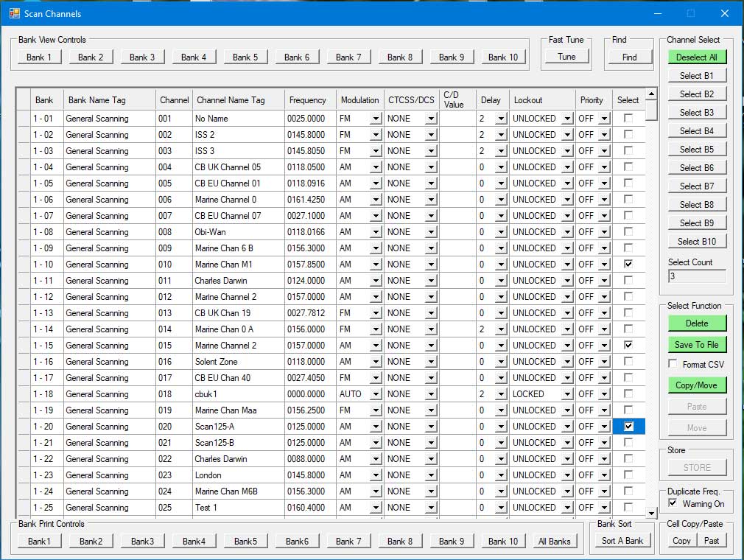Click channel name cell Marine Chan Maa

(x=238, y=410)
